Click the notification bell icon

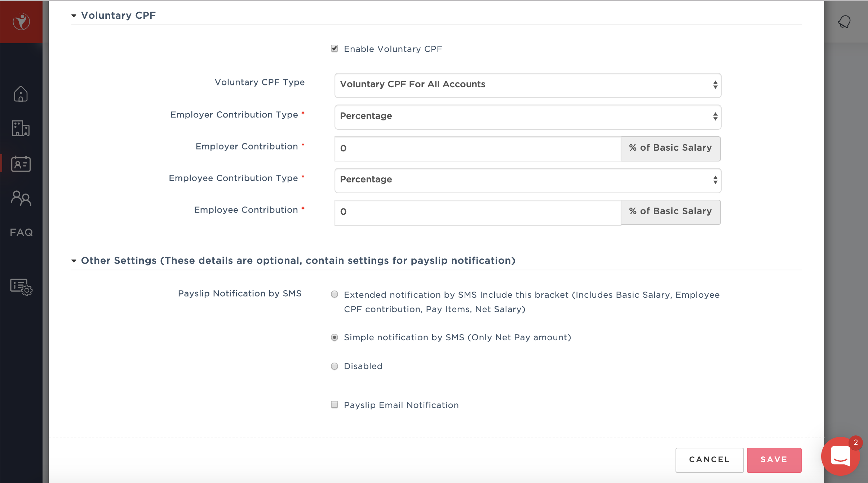(844, 22)
